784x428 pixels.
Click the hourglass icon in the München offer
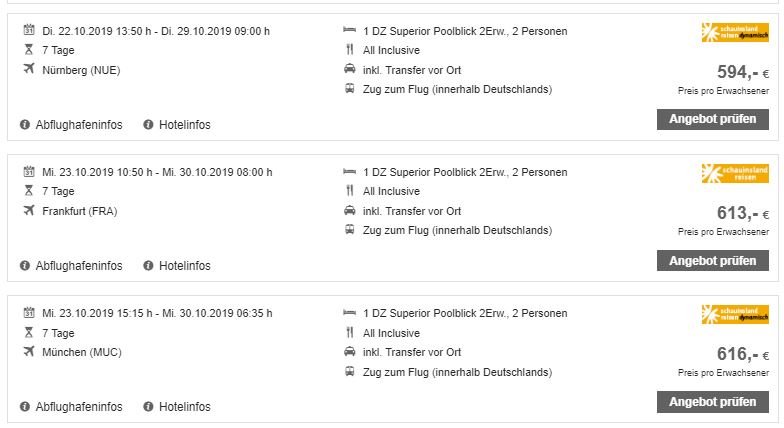28,333
